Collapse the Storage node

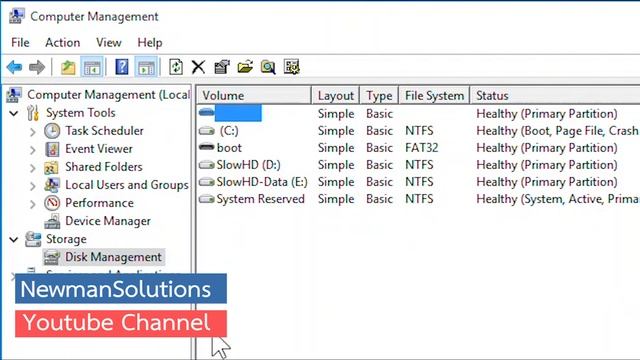14,239
